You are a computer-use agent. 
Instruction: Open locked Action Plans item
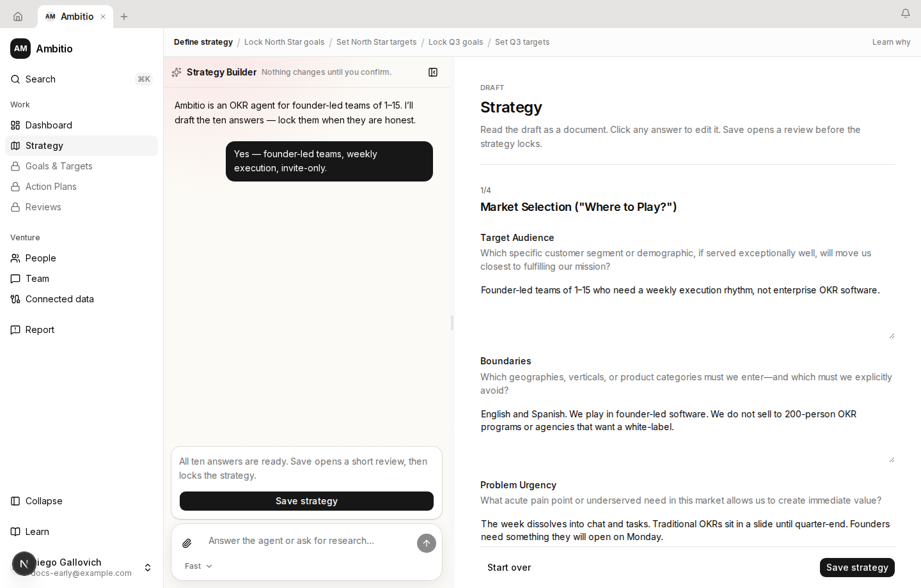pos(81,187)
